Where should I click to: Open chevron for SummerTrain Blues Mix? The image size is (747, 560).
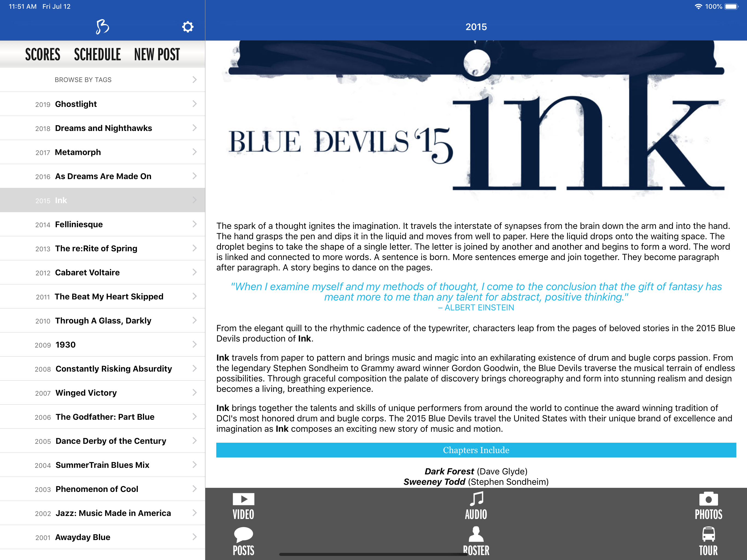coord(194,465)
